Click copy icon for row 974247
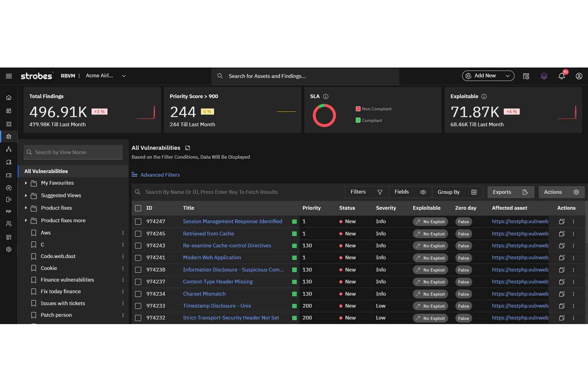 click(562, 222)
